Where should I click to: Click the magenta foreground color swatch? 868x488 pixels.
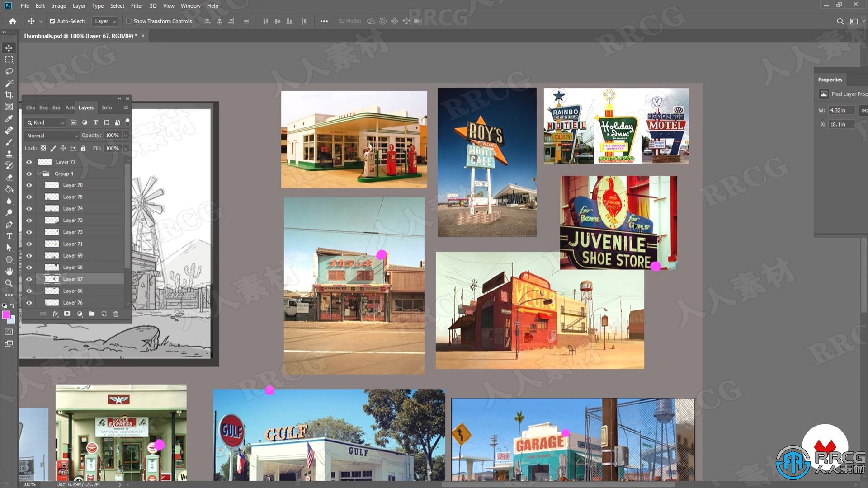pos(6,315)
